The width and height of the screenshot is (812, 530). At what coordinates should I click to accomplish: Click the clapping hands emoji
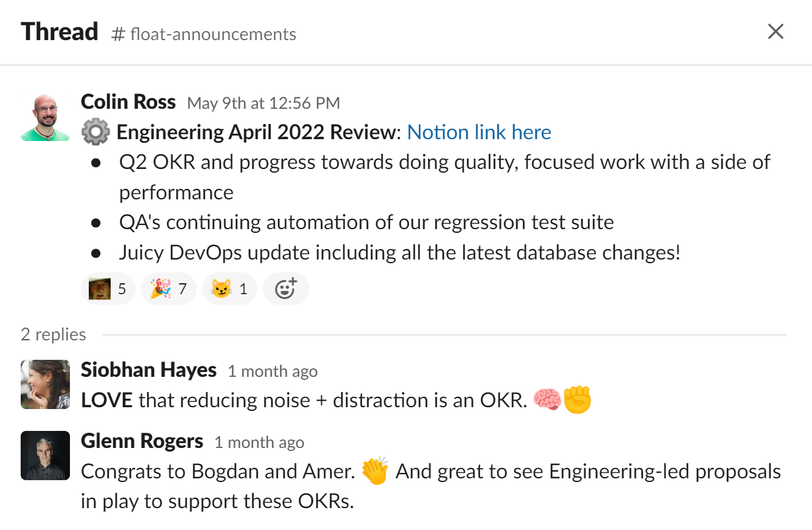pyautogui.click(x=375, y=471)
